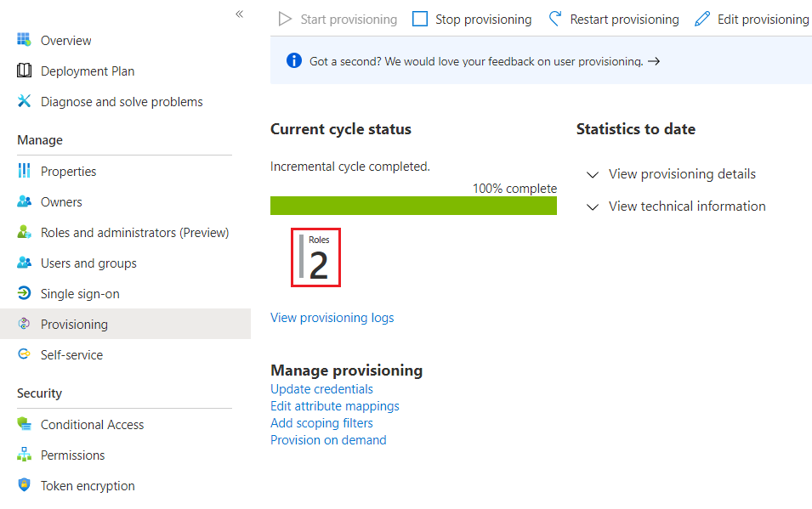Viewport: 812px width, 509px height.
Task: Click the Permissions hierarchy icon
Action: pyautogui.click(x=24, y=455)
